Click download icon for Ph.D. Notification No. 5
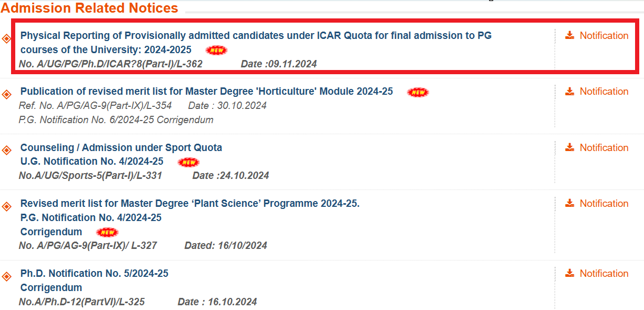Image resolution: width=644 pixels, height=310 pixels. [569, 273]
